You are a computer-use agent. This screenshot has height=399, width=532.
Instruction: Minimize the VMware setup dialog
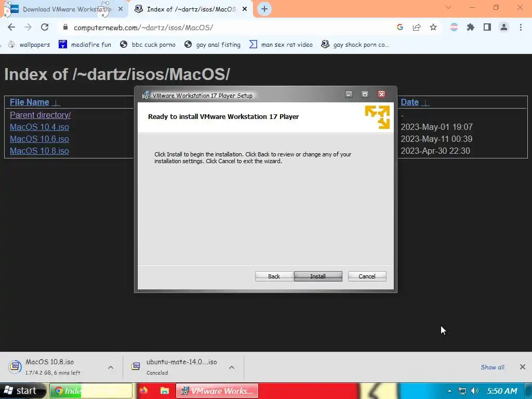pos(349,95)
